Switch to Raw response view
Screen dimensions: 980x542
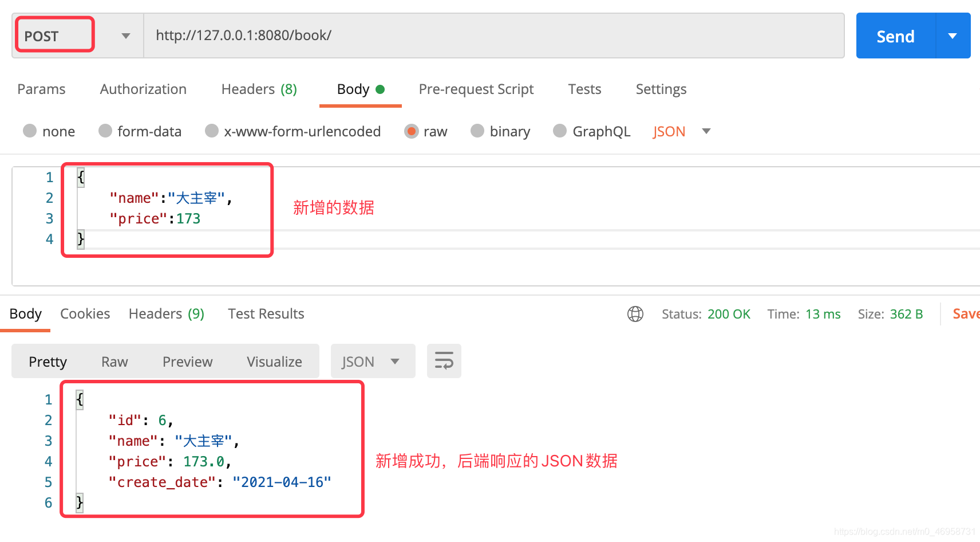[x=114, y=362]
